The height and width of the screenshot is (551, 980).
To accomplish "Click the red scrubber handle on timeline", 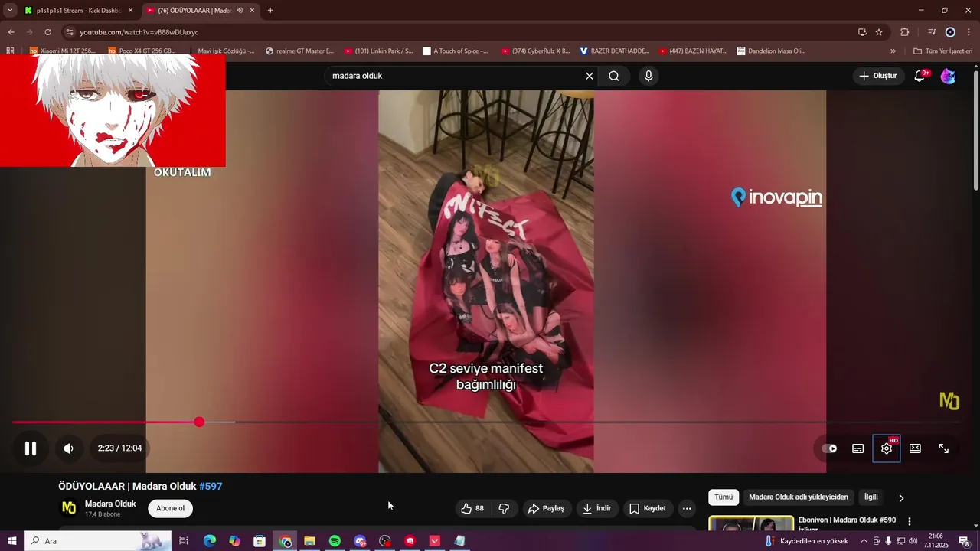I will [x=199, y=422].
